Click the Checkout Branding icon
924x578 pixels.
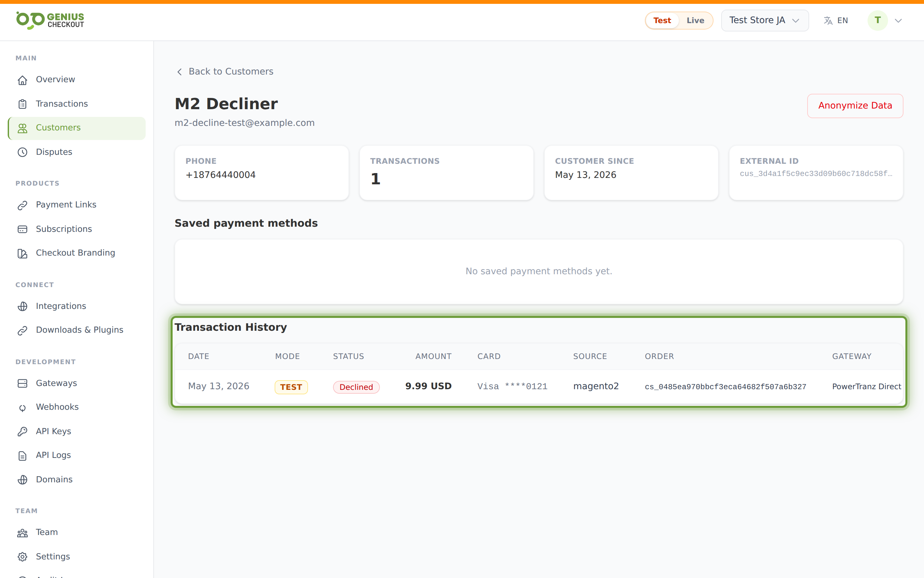[22, 253]
